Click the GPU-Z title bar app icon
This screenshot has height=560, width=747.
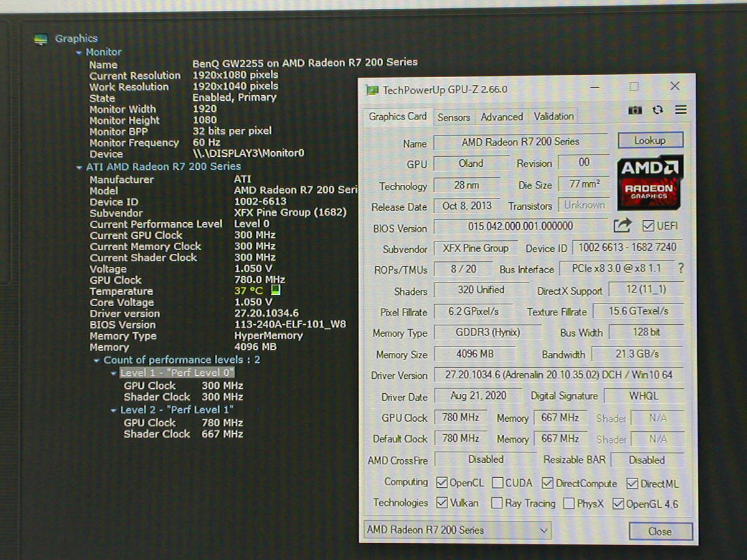coord(372,90)
